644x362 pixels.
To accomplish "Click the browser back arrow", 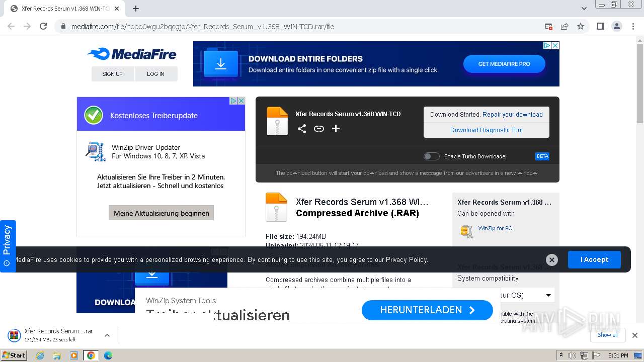I will (11, 26).
